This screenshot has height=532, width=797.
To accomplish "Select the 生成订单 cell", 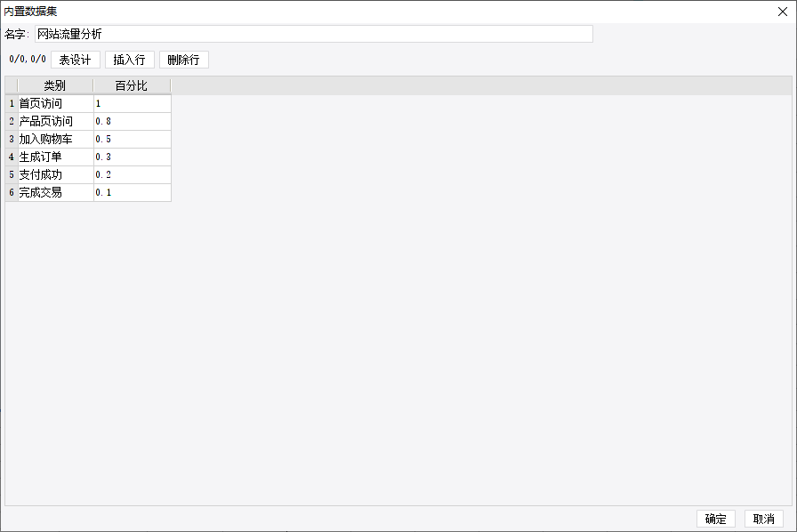I will click(x=56, y=157).
